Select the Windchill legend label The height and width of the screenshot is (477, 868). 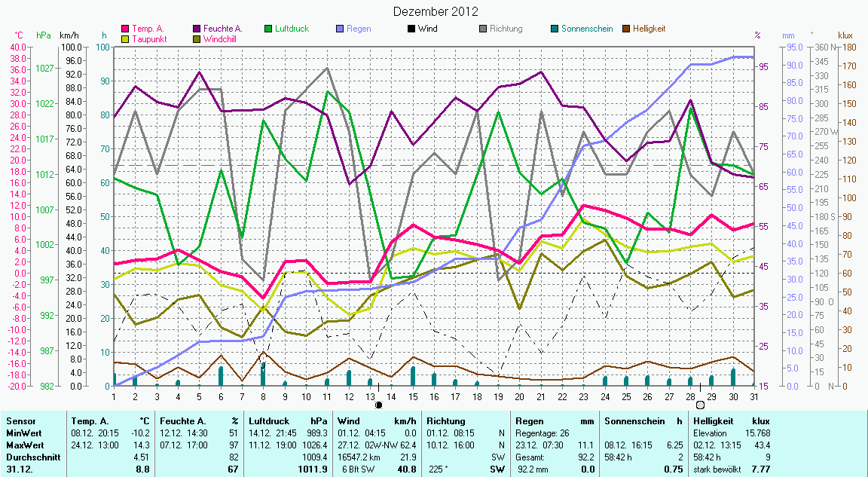pyautogui.click(x=220, y=38)
